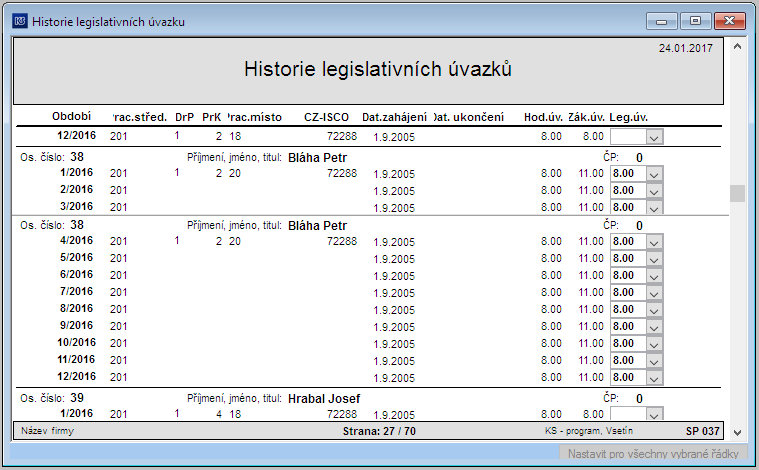The image size is (759, 470).
Task: Open Leg.úv. dropdown for period 5/2016
Action: tap(654, 259)
